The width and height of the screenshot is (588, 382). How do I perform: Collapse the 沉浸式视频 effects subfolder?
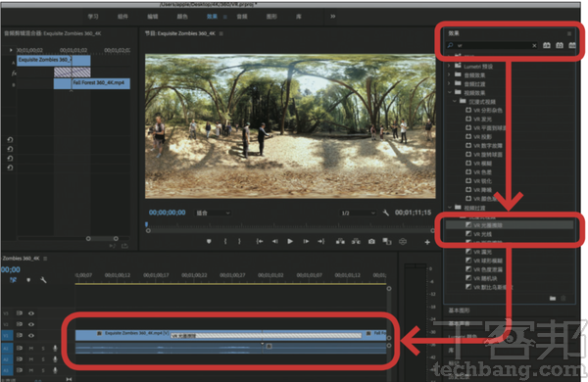454,102
